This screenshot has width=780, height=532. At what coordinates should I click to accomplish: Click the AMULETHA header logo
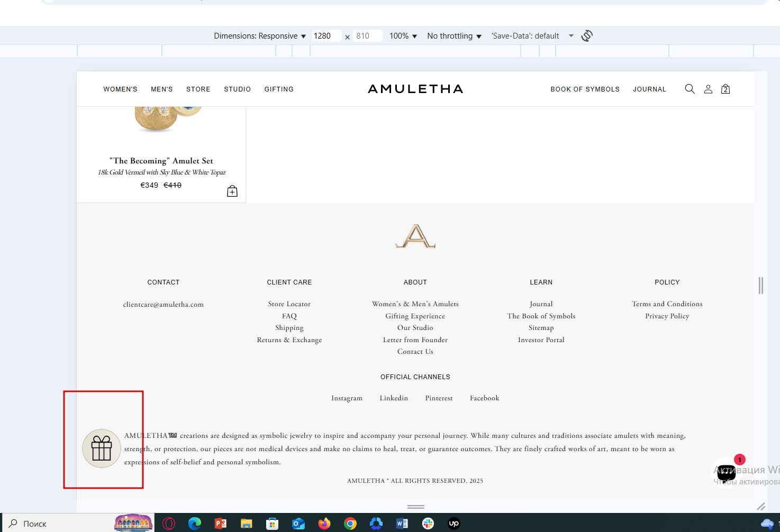(x=415, y=89)
